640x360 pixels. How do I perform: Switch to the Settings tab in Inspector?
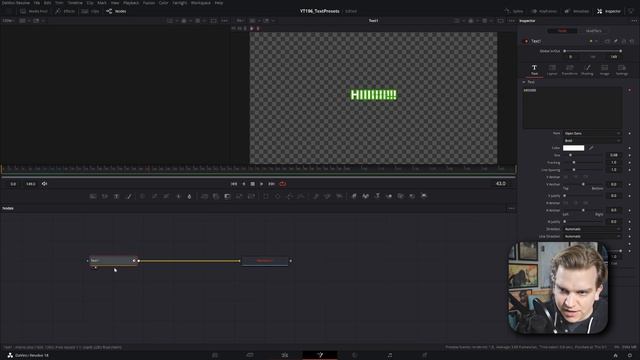click(622, 70)
